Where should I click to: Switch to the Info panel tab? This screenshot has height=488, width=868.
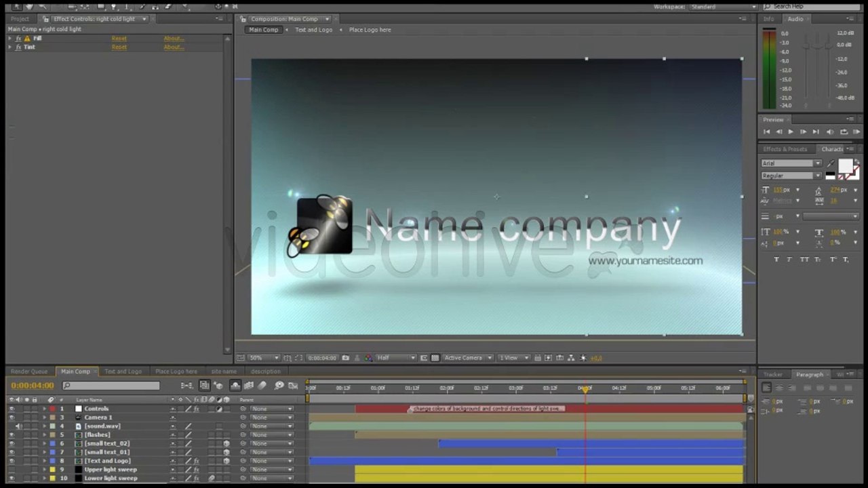(769, 19)
